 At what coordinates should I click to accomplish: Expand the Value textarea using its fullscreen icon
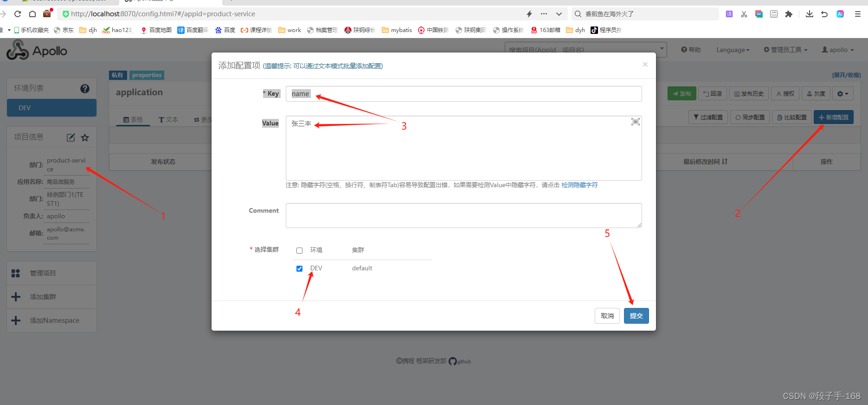pos(636,122)
